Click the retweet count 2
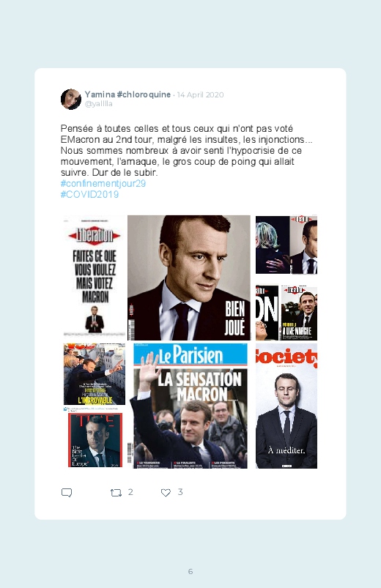Viewport: 381px width, 588px height. coord(130,492)
